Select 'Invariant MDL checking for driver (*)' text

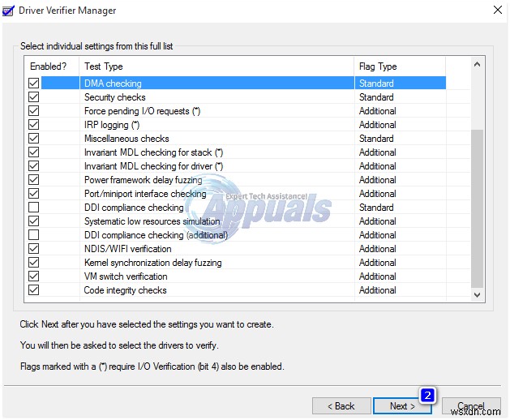pos(153,166)
